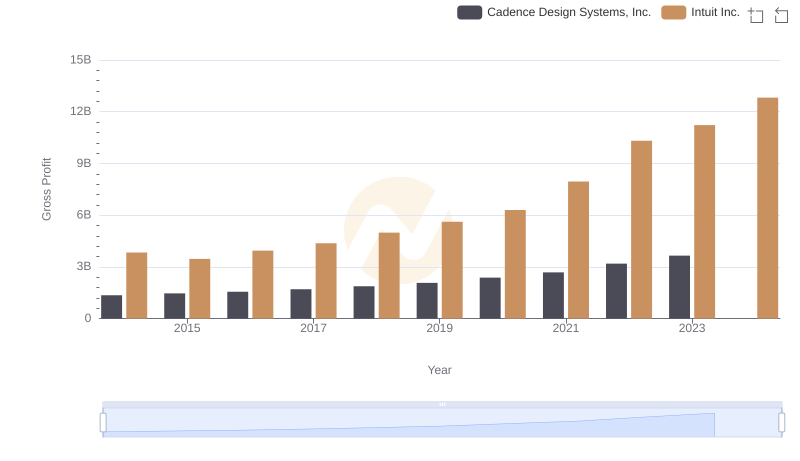Click inside the data zoom preview area
Image resolution: width=800 pixels, height=461 pixels.
tap(442, 423)
